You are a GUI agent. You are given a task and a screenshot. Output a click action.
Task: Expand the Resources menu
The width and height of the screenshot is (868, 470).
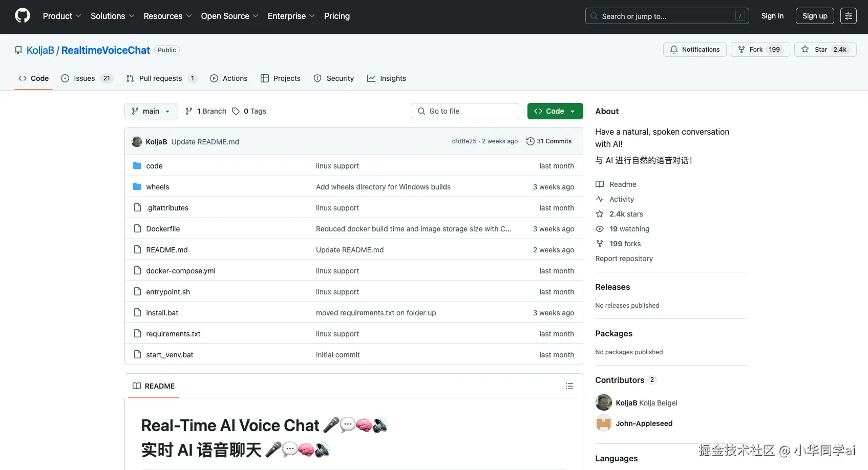coord(167,16)
